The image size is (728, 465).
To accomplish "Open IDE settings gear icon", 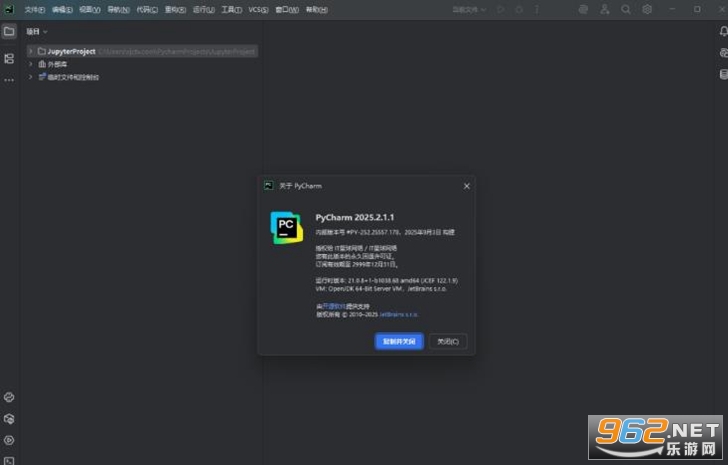I will tap(647, 9).
